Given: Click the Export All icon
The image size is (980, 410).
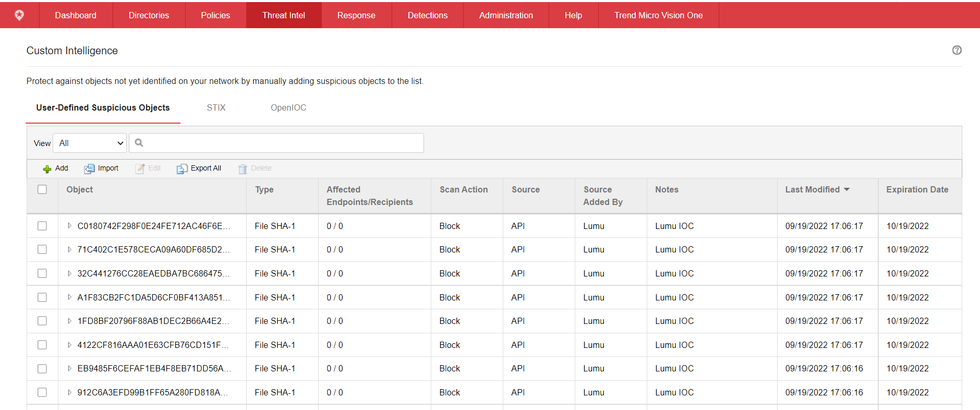Looking at the screenshot, I should click(x=182, y=168).
